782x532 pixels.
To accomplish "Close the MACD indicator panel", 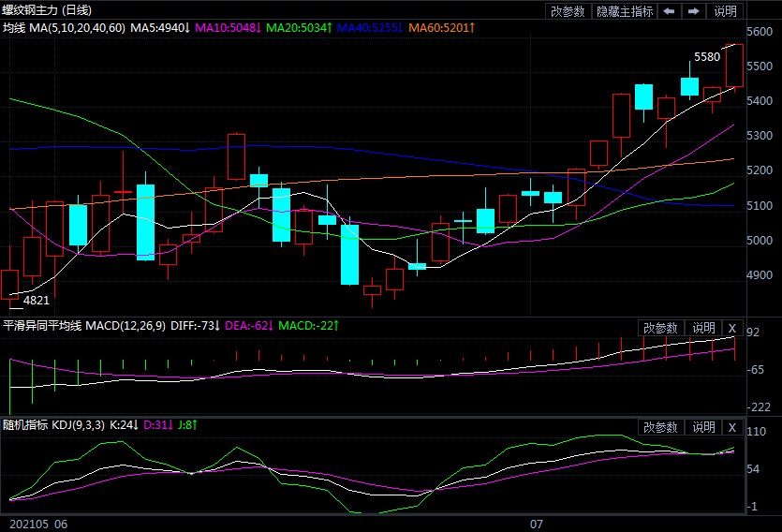I will tap(732, 328).
